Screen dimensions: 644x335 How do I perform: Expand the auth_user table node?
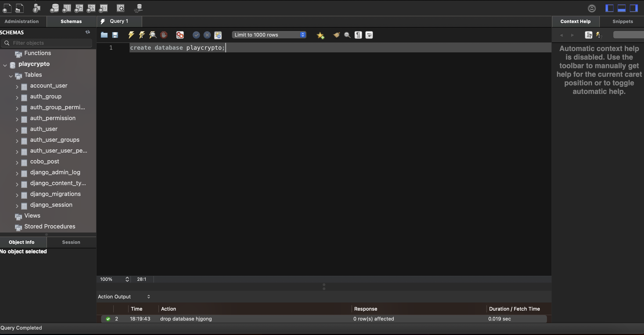tap(17, 130)
